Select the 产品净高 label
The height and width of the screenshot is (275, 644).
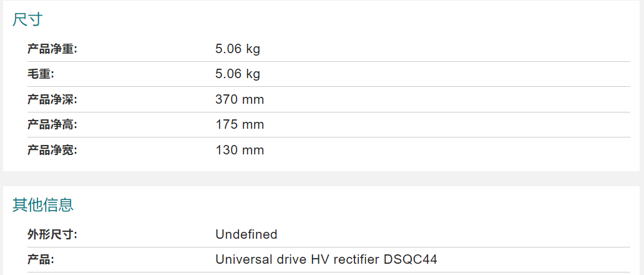[52, 124]
